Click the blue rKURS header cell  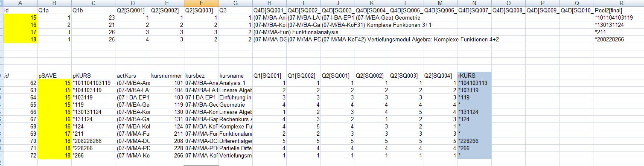tap(474, 76)
